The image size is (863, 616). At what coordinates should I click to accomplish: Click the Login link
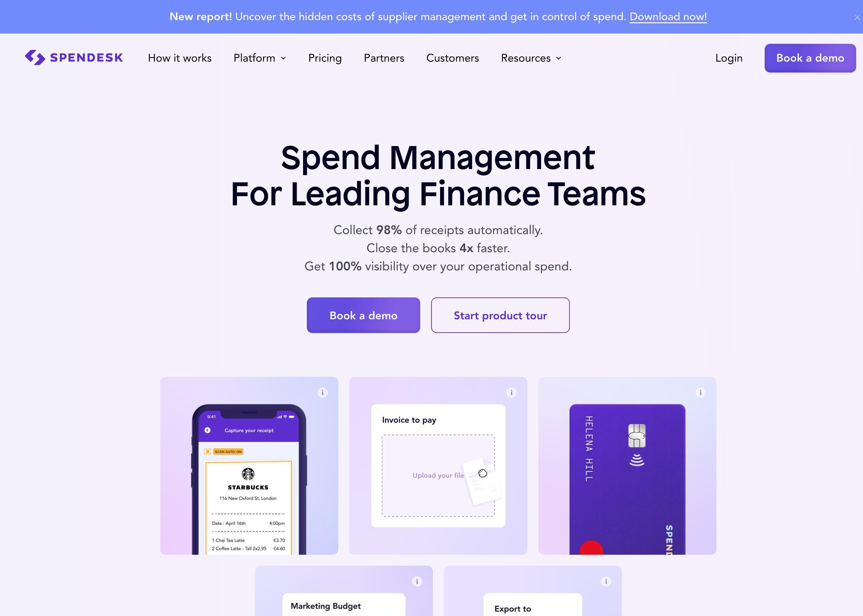click(728, 58)
